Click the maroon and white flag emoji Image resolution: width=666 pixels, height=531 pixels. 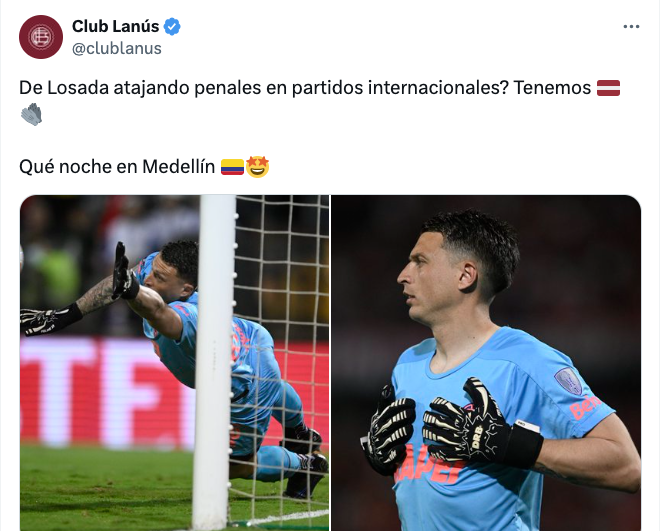(608, 88)
